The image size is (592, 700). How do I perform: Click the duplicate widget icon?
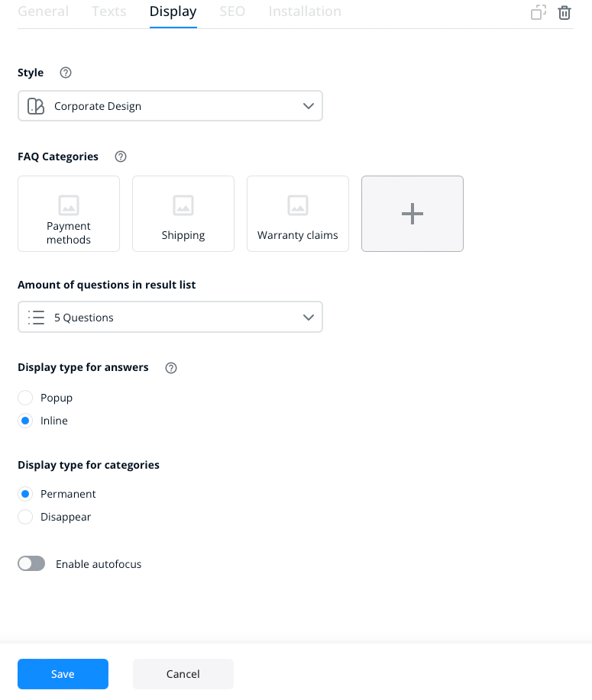tap(539, 12)
